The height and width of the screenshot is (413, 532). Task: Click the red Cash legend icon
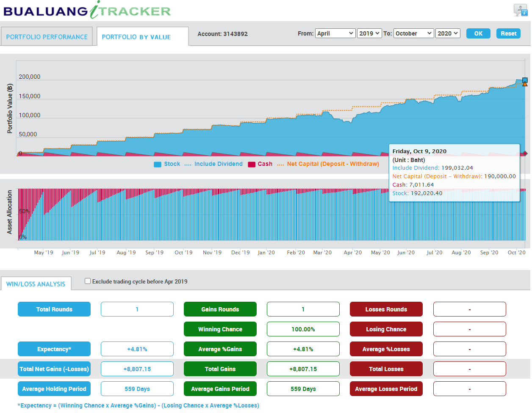[252, 164]
